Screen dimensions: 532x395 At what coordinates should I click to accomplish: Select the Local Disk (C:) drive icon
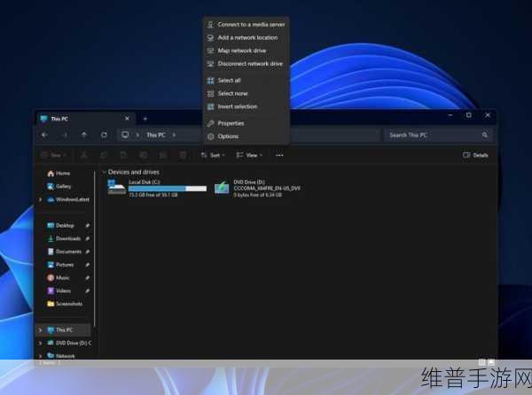[116, 188]
